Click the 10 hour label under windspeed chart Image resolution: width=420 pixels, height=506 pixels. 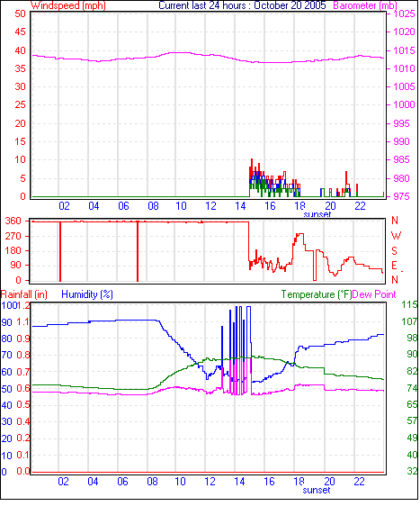[x=181, y=206]
